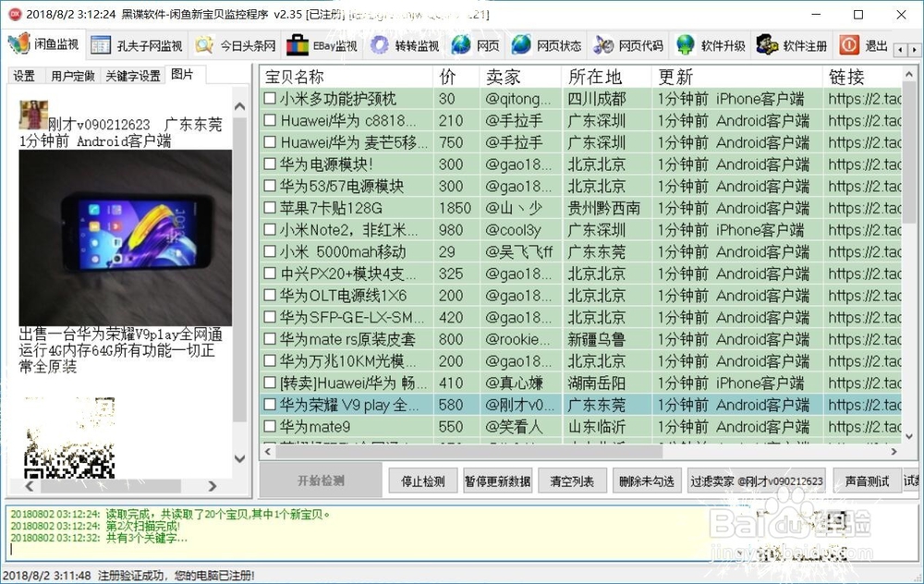
Task: Sort by 宝贝名称 column header
Action: click(x=346, y=77)
